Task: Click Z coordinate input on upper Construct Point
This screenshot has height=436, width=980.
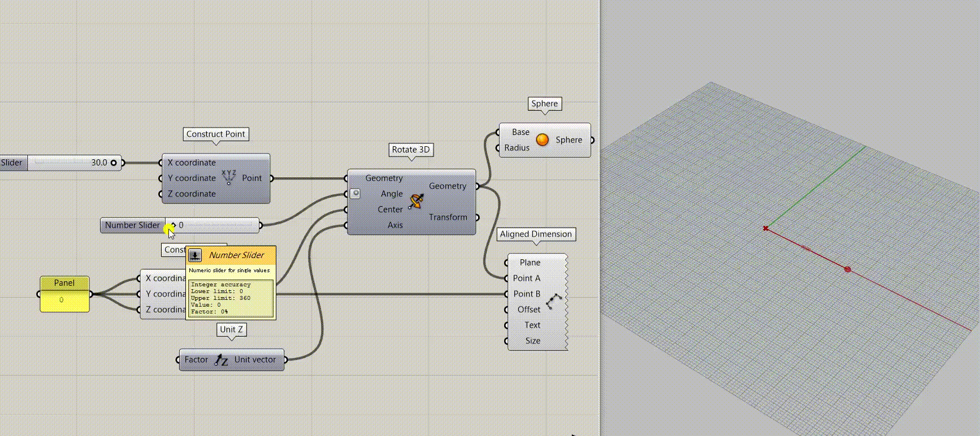Action: tap(192, 194)
